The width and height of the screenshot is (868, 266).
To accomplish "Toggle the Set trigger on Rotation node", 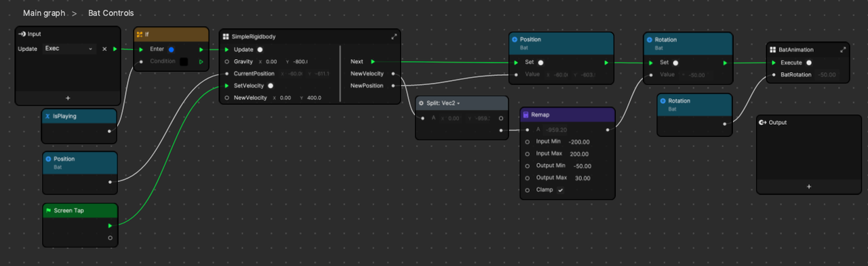I will click(675, 62).
